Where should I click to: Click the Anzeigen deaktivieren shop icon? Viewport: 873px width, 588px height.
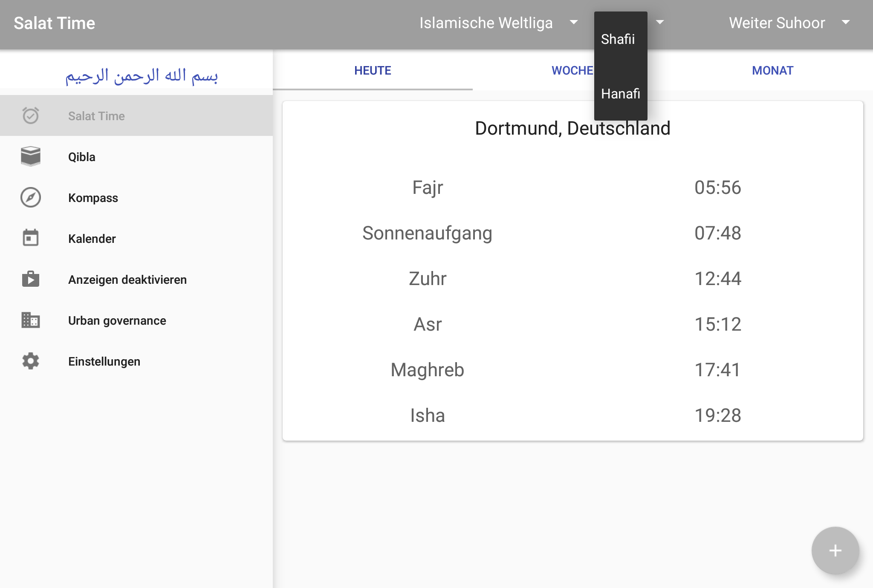tap(31, 279)
